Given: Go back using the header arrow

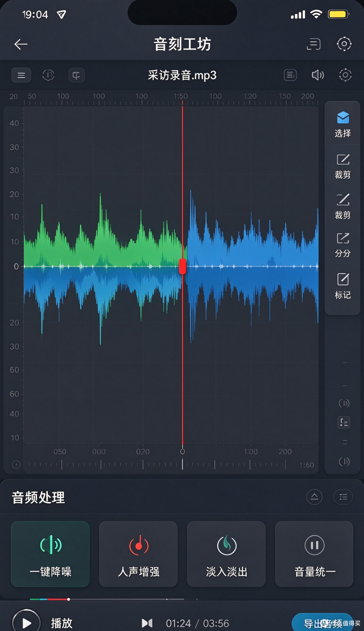Looking at the screenshot, I should [x=21, y=44].
